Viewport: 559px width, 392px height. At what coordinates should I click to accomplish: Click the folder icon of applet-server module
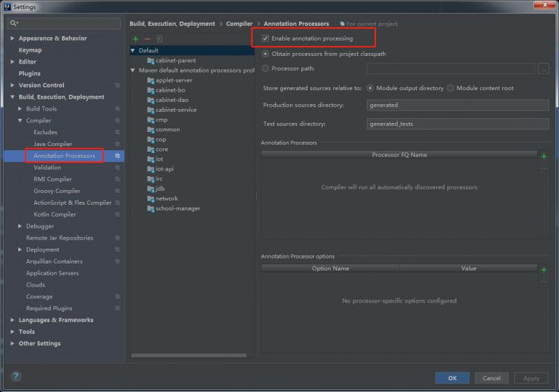click(151, 80)
